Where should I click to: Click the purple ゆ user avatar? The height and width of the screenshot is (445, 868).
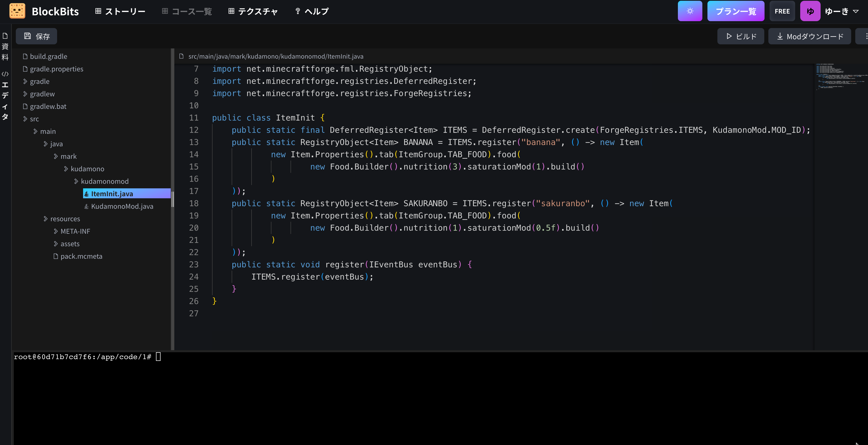[810, 11]
